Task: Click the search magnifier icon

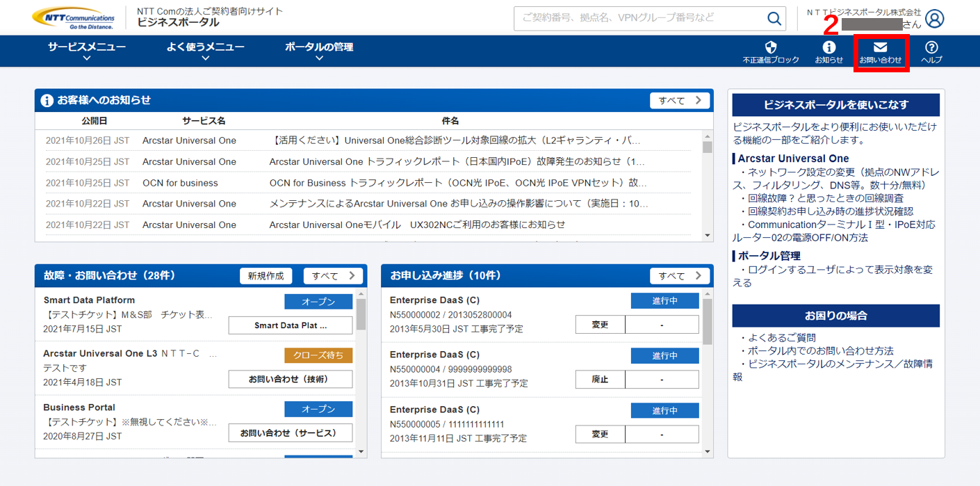Action: [774, 19]
